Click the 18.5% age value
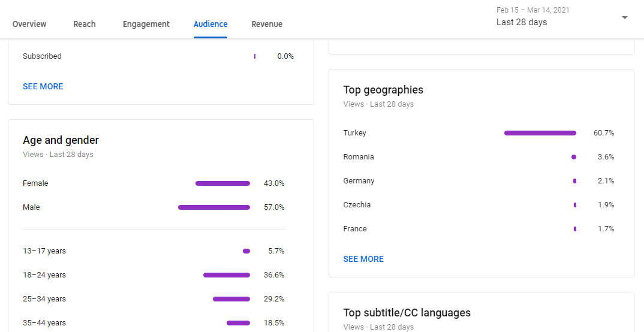 [x=274, y=323]
